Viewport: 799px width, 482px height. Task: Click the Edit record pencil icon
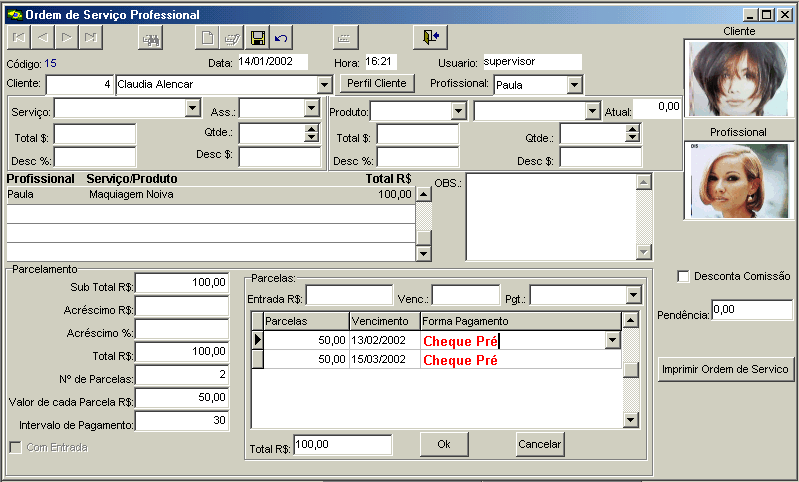[x=232, y=38]
